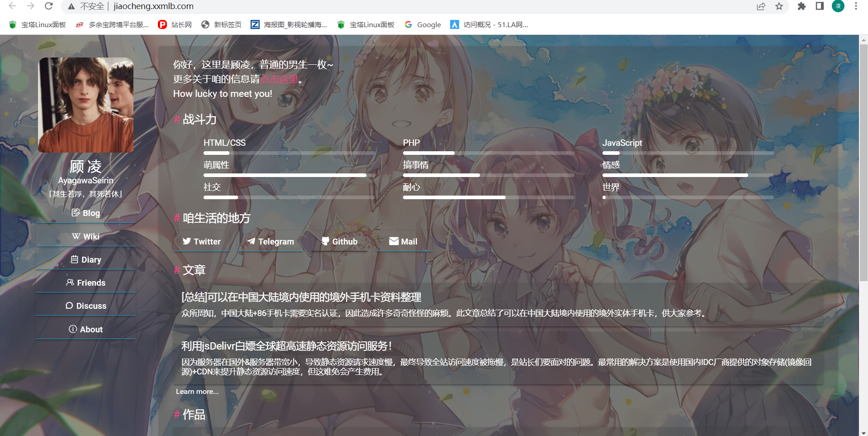The width and height of the screenshot is (868, 436).
Task: Reload the page with the refresh icon
Action: pos(49,6)
